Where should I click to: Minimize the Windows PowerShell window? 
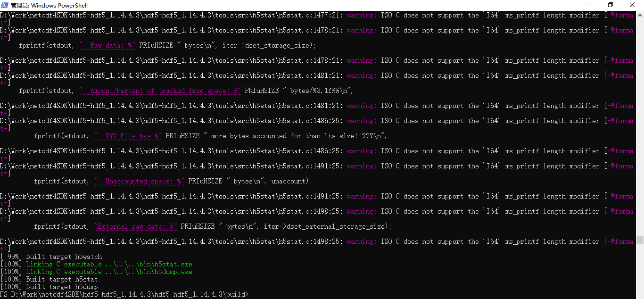coord(589,5)
